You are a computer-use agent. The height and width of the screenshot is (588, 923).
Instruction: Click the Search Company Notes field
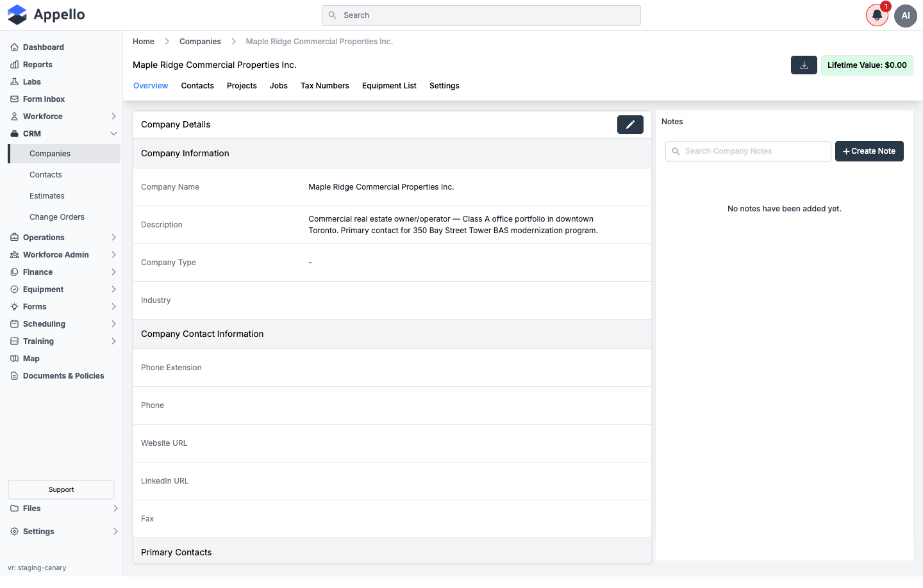[748, 151]
